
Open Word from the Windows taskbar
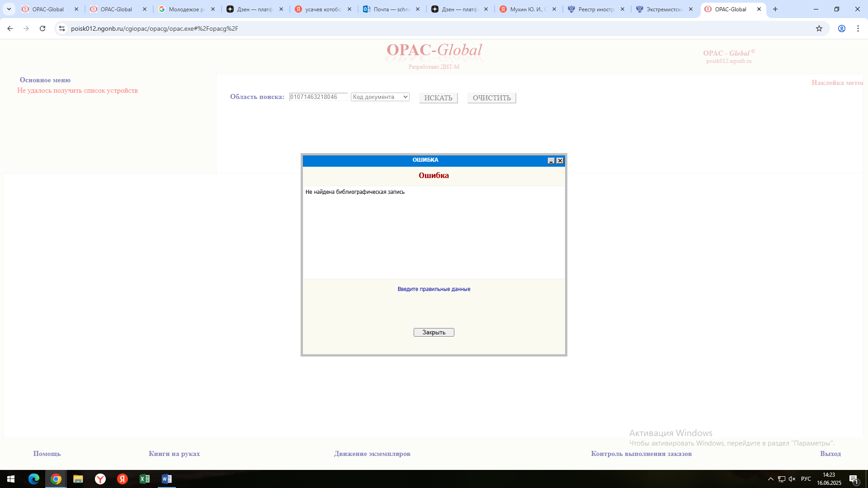pos(166,479)
